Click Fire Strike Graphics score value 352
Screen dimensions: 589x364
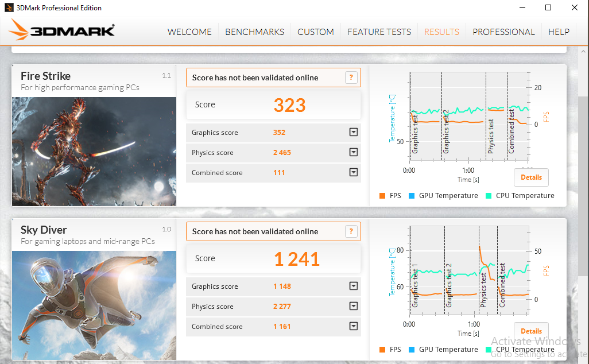(279, 132)
